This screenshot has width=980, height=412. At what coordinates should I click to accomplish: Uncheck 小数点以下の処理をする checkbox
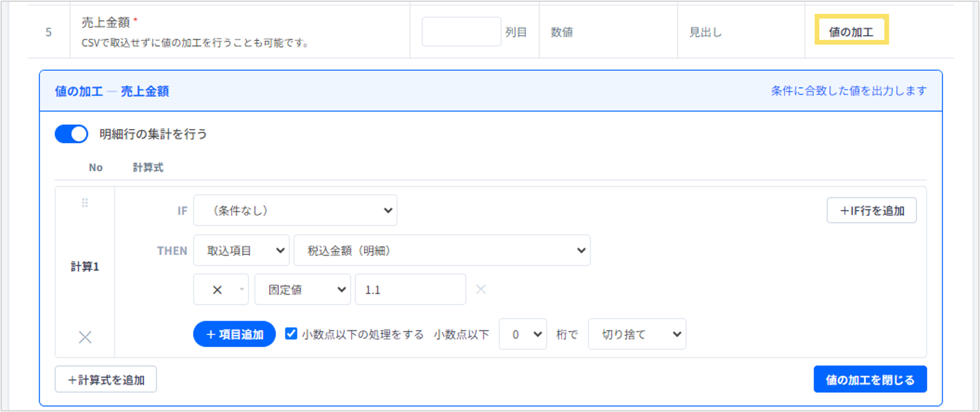[291, 334]
